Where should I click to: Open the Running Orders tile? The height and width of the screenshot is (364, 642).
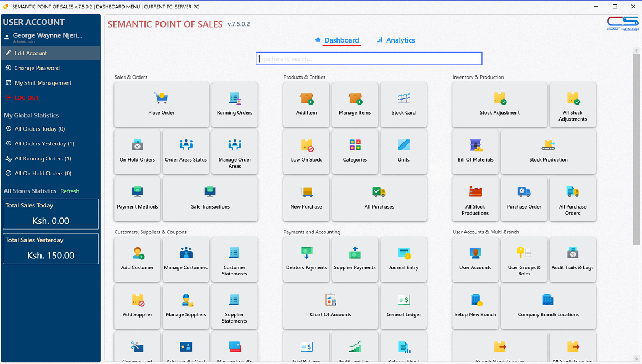(234, 105)
